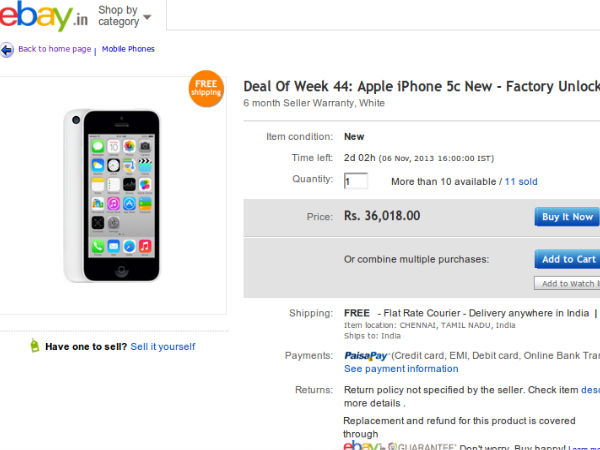
Task: Click the orange FREE shipping badge
Action: [x=206, y=88]
